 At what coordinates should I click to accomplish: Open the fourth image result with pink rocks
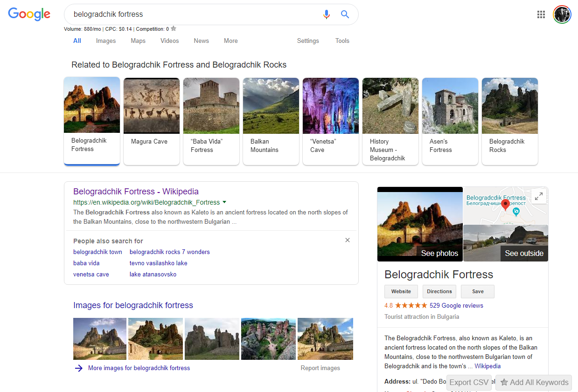[268, 339]
